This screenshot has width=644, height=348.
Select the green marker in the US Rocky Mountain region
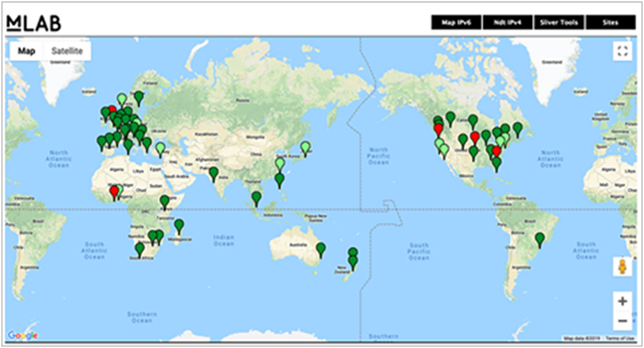click(463, 141)
